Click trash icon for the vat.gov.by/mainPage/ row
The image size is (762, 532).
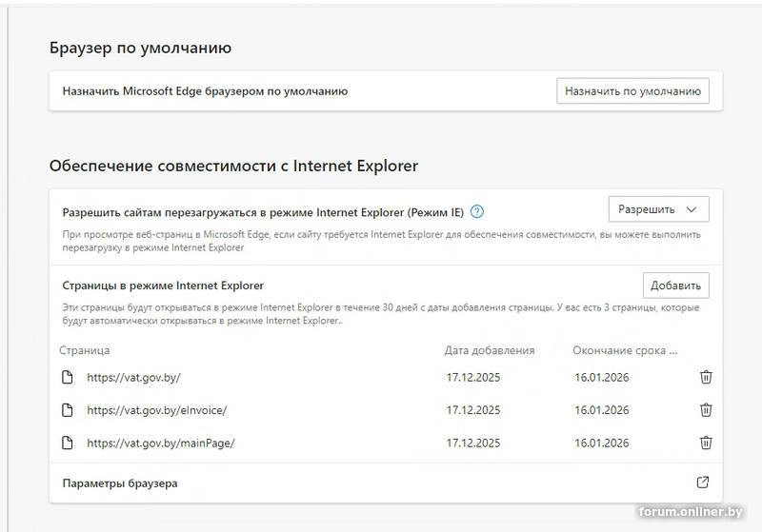pyautogui.click(x=706, y=443)
